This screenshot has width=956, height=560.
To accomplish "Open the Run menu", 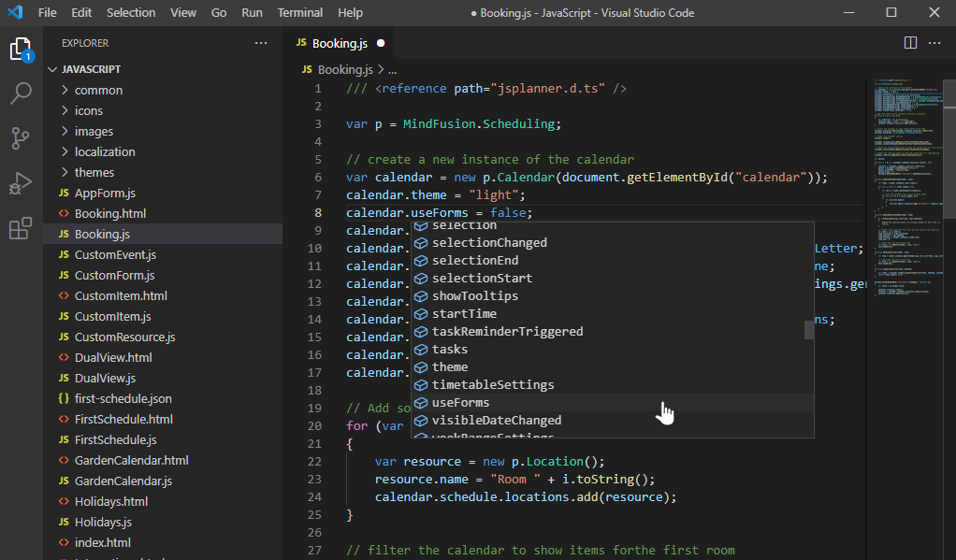I will tap(252, 13).
